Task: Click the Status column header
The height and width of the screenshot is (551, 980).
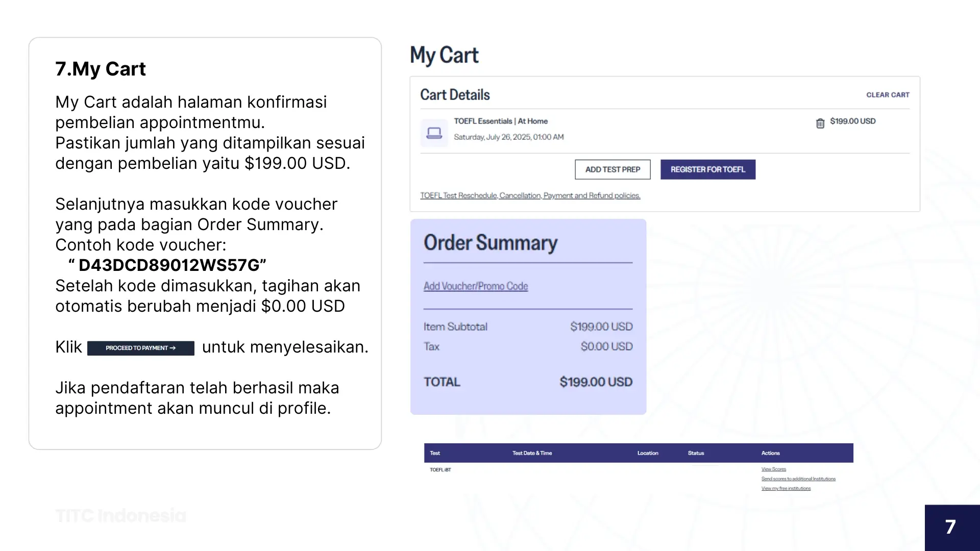Action: [x=696, y=453]
